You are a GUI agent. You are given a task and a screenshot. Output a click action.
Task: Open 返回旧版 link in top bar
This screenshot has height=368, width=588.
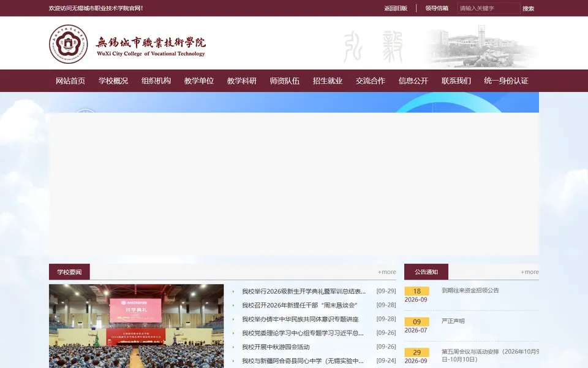pyautogui.click(x=396, y=8)
